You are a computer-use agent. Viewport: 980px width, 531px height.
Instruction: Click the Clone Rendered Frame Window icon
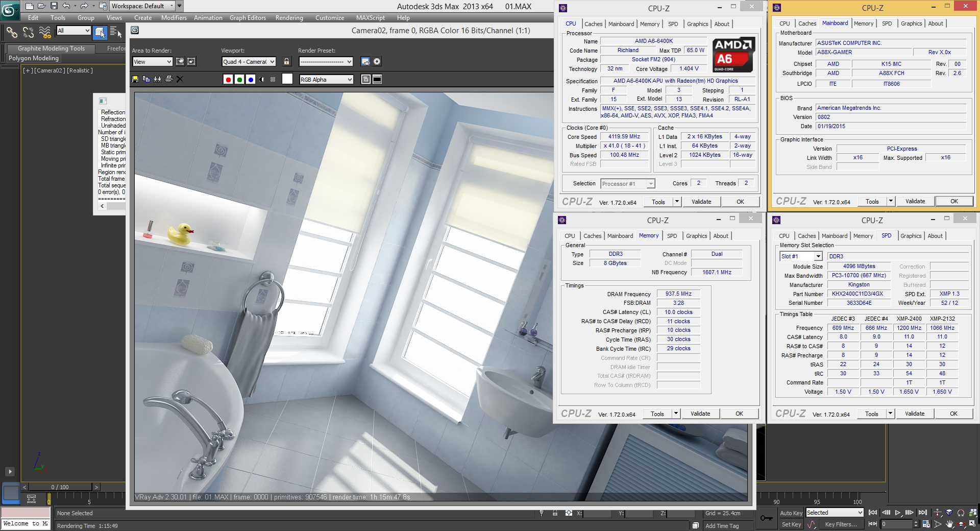pyautogui.click(x=158, y=79)
